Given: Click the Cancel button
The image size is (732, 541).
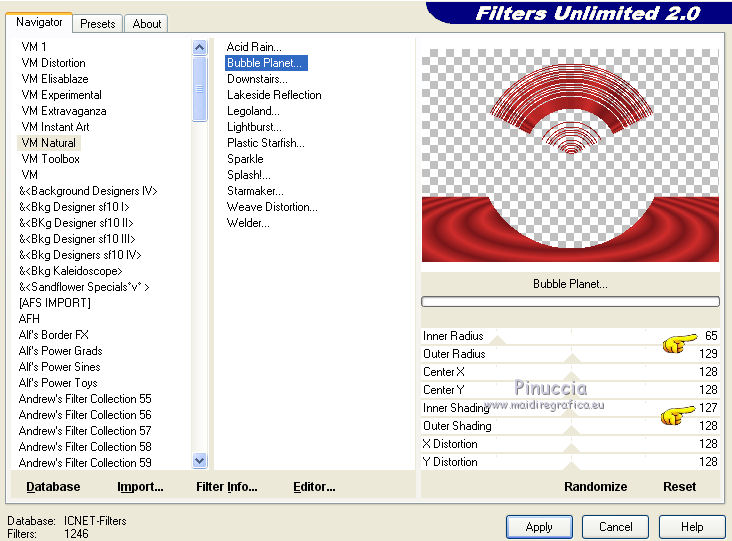Looking at the screenshot, I should (615, 527).
